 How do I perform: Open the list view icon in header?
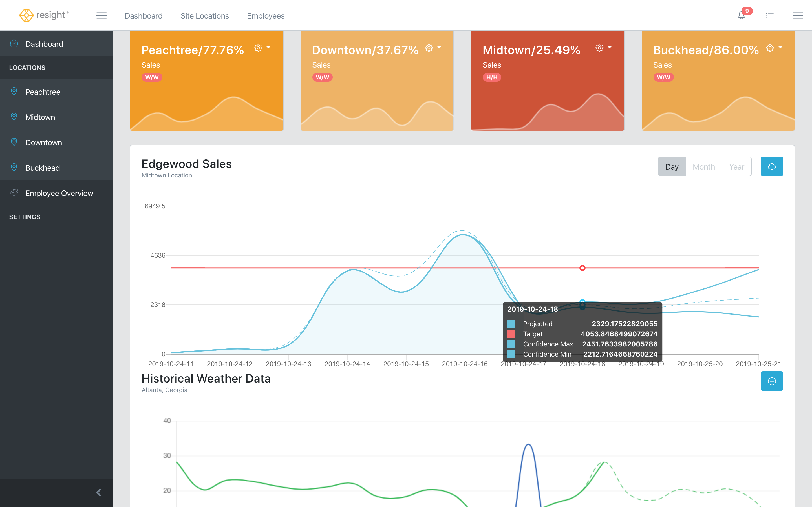(769, 15)
